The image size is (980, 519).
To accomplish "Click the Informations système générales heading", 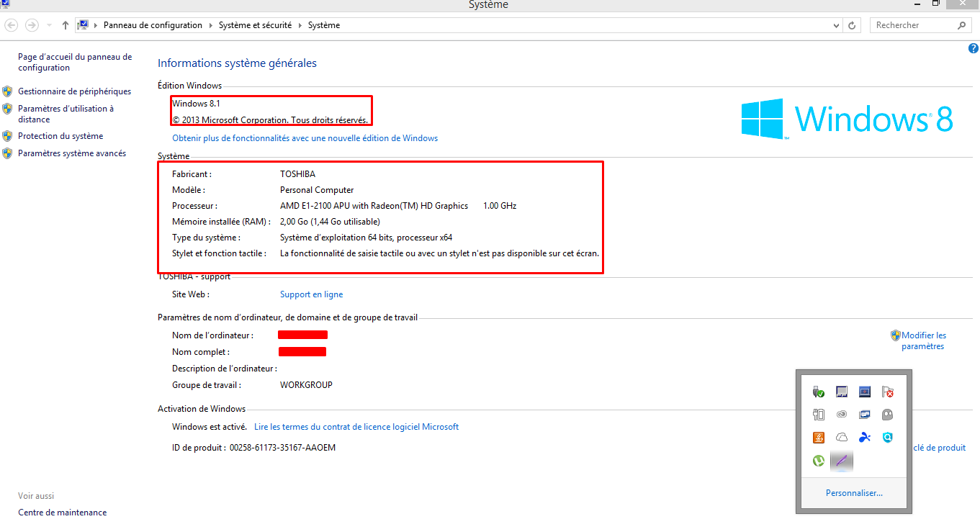I will [x=237, y=63].
